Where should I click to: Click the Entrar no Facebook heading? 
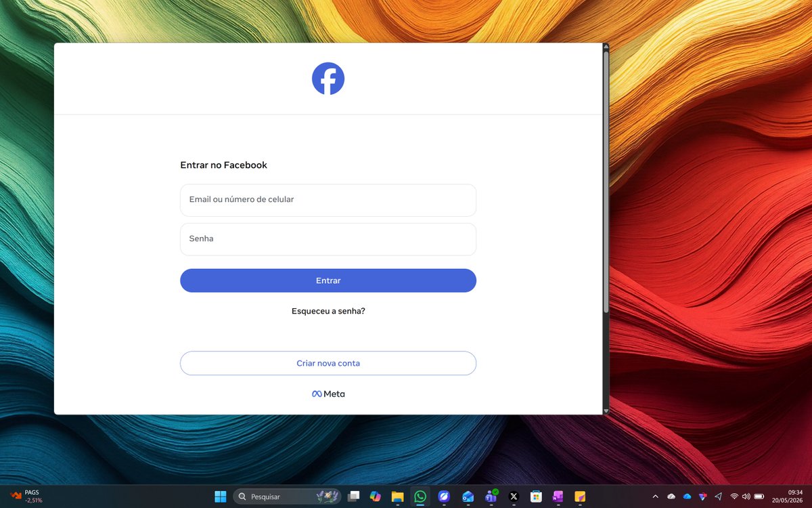[223, 165]
